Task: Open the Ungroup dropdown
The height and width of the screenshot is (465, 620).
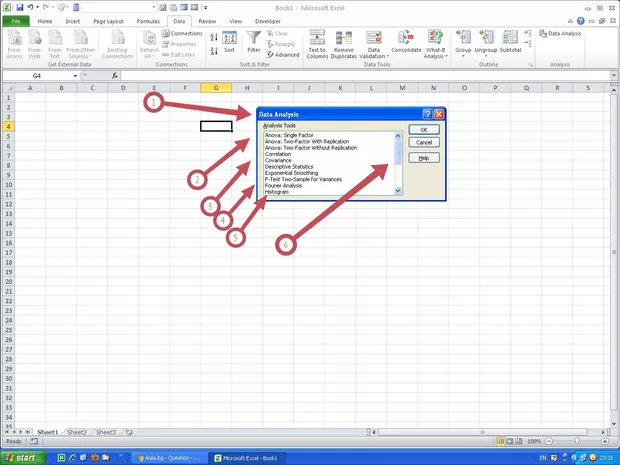Action: click(x=486, y=53)
